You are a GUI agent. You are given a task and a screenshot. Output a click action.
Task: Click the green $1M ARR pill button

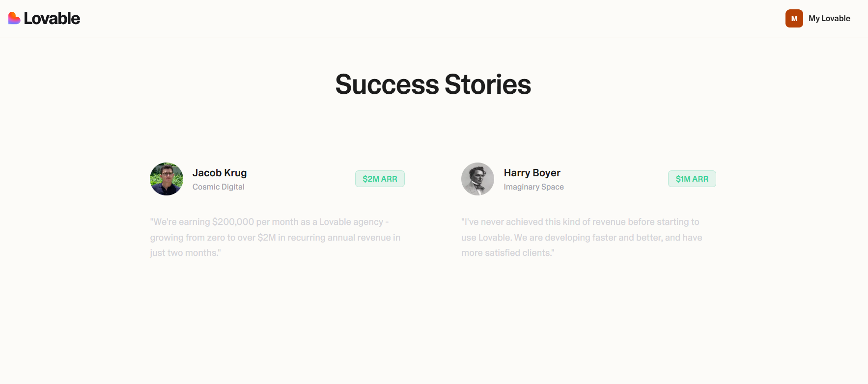coord(692,179)
